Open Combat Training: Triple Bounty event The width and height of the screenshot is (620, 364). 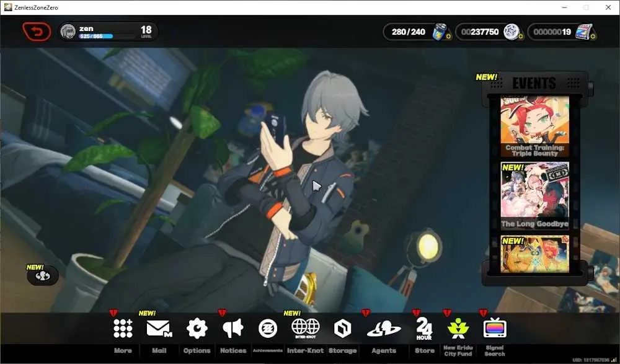(x=534, y=127)
